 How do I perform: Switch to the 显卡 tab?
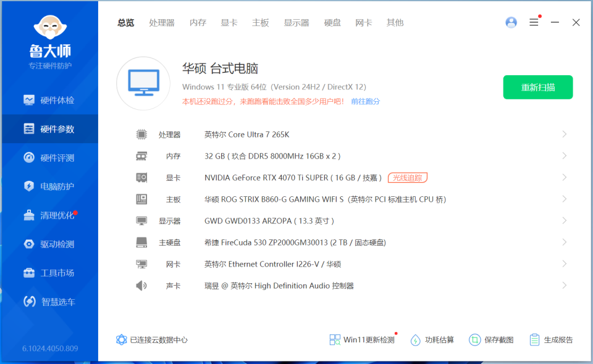pyautogui.click(x=229, y=23)
